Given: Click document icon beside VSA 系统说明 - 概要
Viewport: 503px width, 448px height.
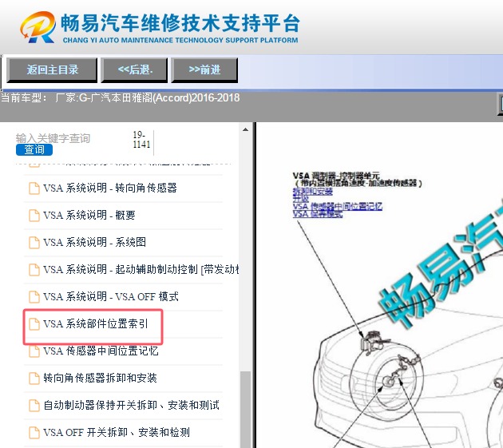Looking at the screenshot, I should [34, 216].
